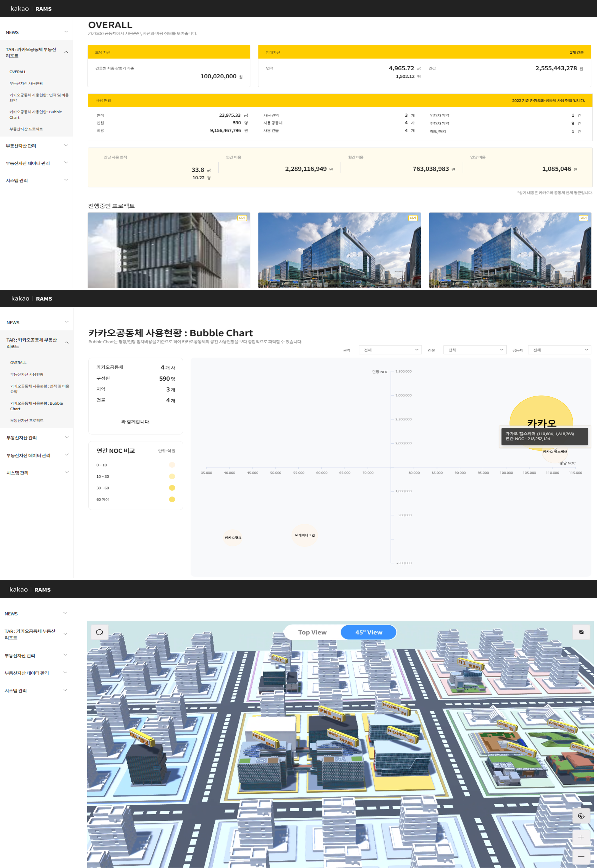
Task: Open the Bubble Chart item in the OVERALL page sidebar
Action: point(36,114)
